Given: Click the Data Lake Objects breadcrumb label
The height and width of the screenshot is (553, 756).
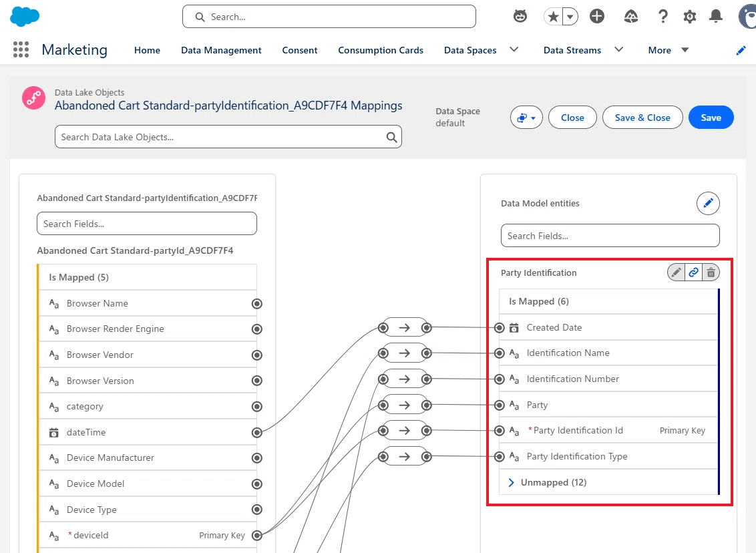Looking at the screenshot, I should click(89, 93).
